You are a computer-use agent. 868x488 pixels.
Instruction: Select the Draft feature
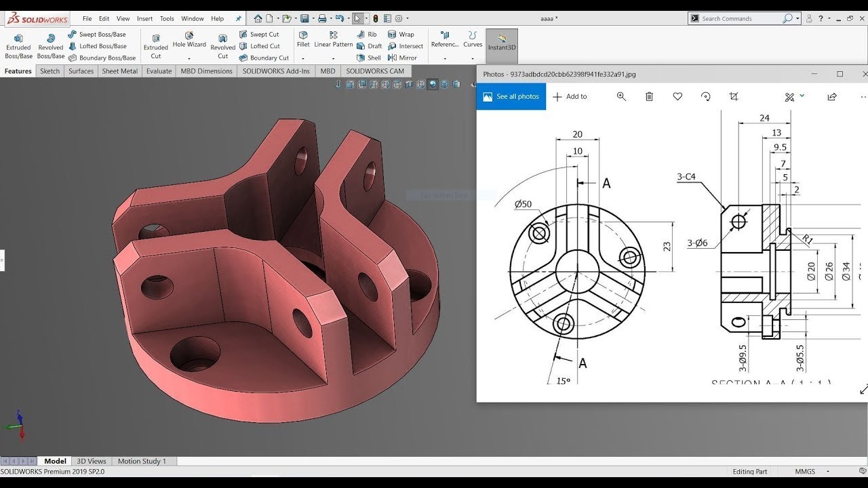pos(370,46)
